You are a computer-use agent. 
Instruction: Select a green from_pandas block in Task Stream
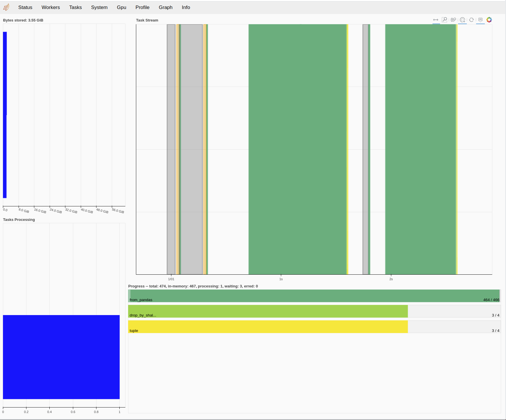point(296,145)
